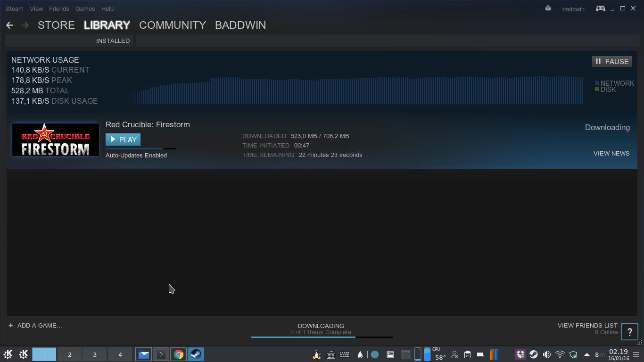
Task: Open the baddwin account dropdown
Action: click(x=573, y=9)
